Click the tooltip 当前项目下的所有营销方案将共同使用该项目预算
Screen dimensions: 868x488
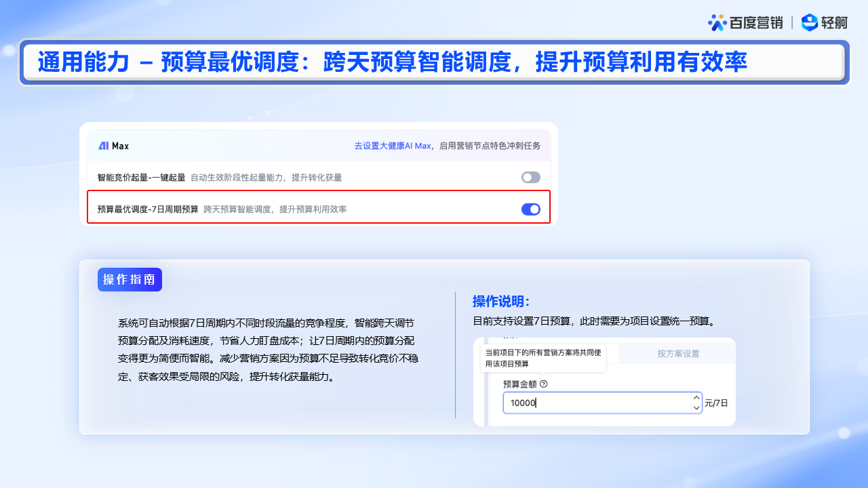(x=543, y=358)
